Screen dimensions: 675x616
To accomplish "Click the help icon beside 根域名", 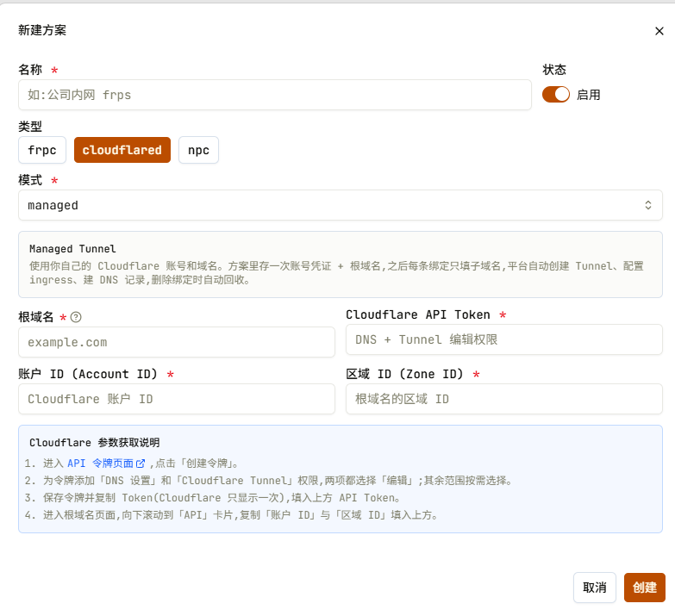I will 76,317.
